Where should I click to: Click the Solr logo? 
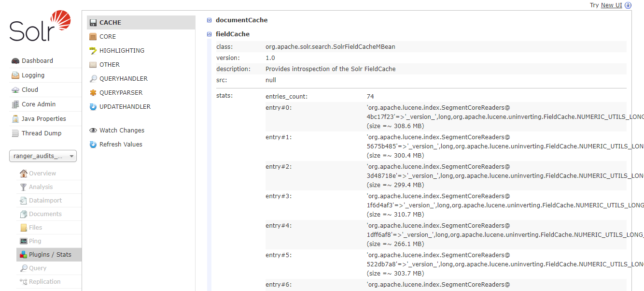click(40, 26)
